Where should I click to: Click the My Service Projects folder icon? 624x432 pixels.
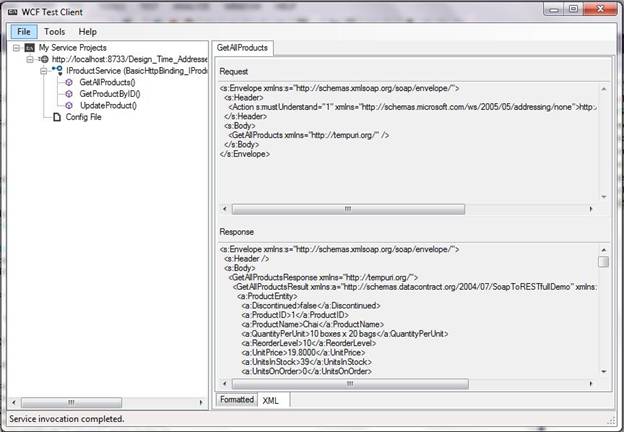point(29,48)
